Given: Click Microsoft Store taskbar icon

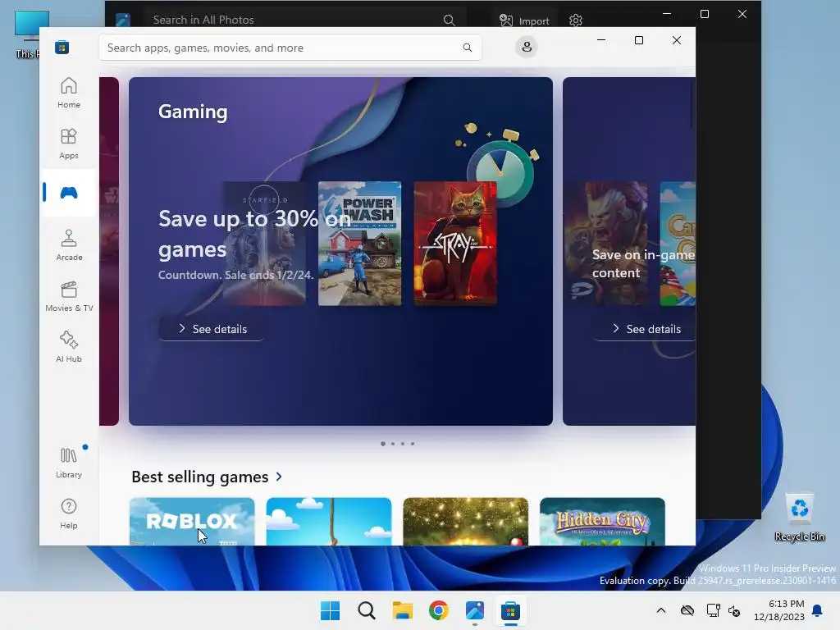Looking at the screenshot, I should click(x=510, y=610).
